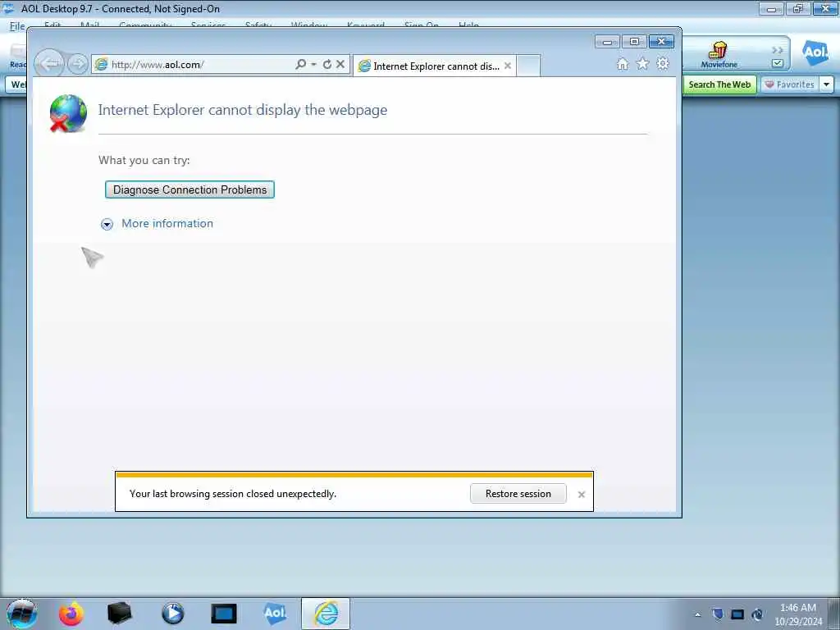Click the network monitor tray icon
This screenshot has width=840, height=630.
click(737, 614)
